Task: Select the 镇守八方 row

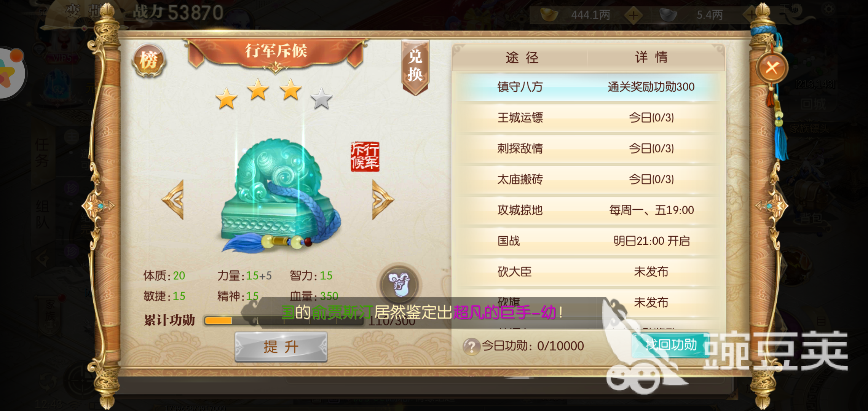Action: (588, 87)
